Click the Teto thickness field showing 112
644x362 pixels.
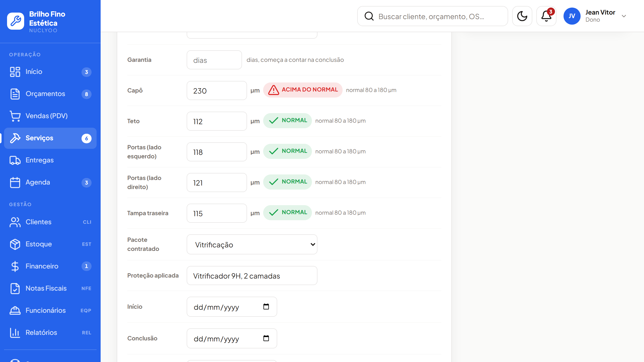[x=217, y=121]
